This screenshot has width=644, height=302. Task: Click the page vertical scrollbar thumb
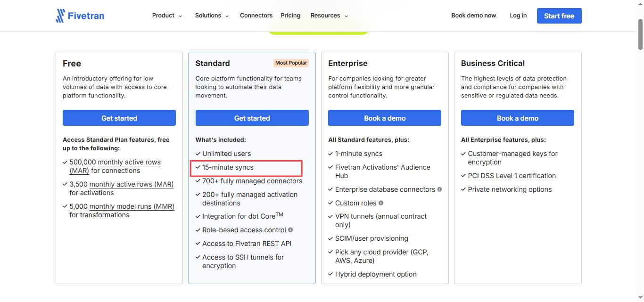(641, 34)
